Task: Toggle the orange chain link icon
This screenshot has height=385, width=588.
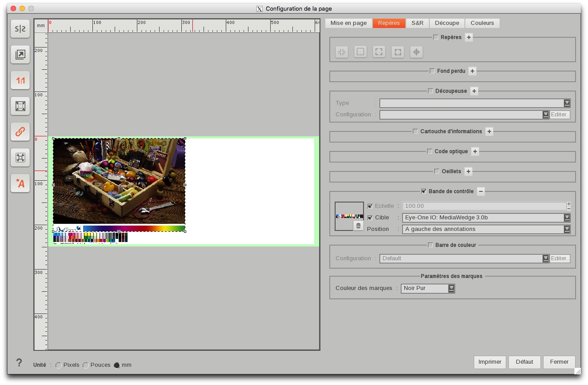Action: [x=20, y=132]
